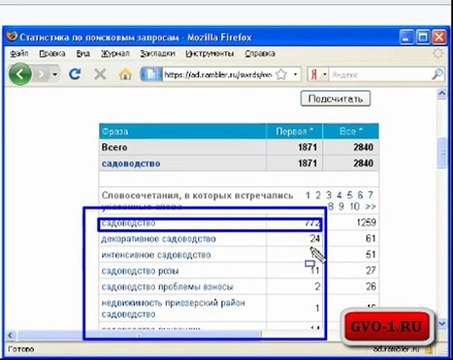This screenshot has height=360, width=453.
Task: Open the Справка menu
Action: pyautogui.click(x=260, y=53)
